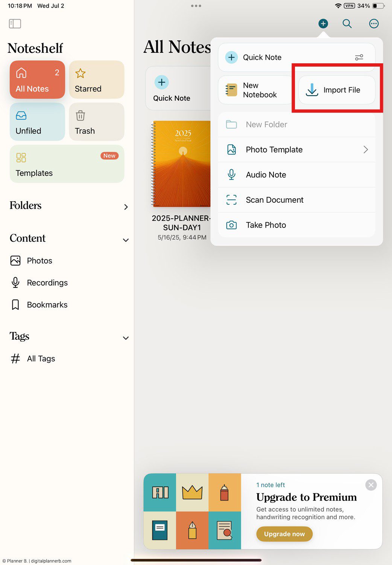Choose Scan Document menu entry
This screenshot has height=565, width=392.
coord(296,200)
